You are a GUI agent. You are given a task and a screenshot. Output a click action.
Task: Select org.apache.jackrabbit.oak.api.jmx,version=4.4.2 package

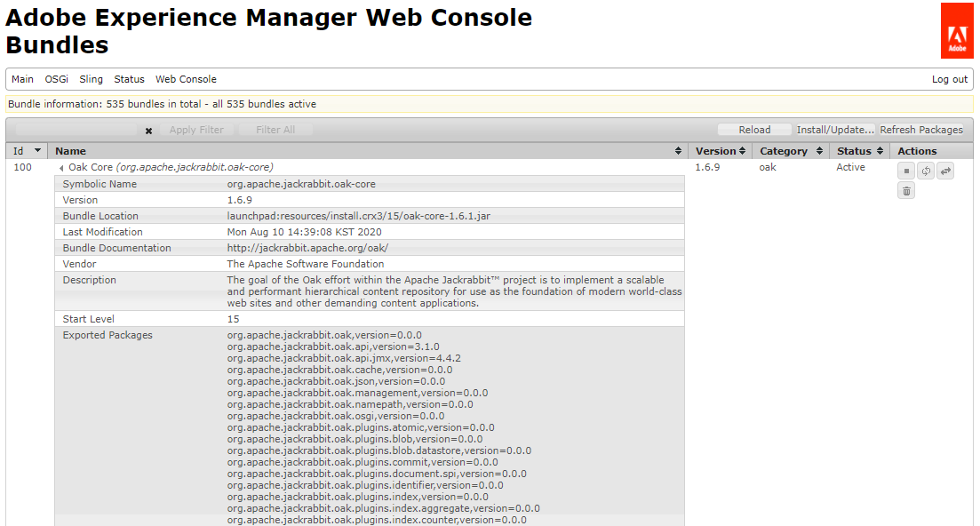344,358
